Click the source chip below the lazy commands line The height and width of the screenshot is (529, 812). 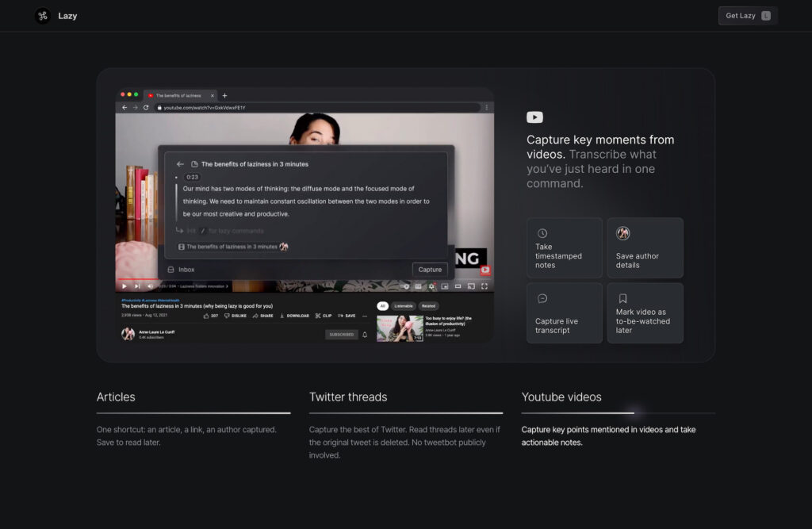coord(233,247)
